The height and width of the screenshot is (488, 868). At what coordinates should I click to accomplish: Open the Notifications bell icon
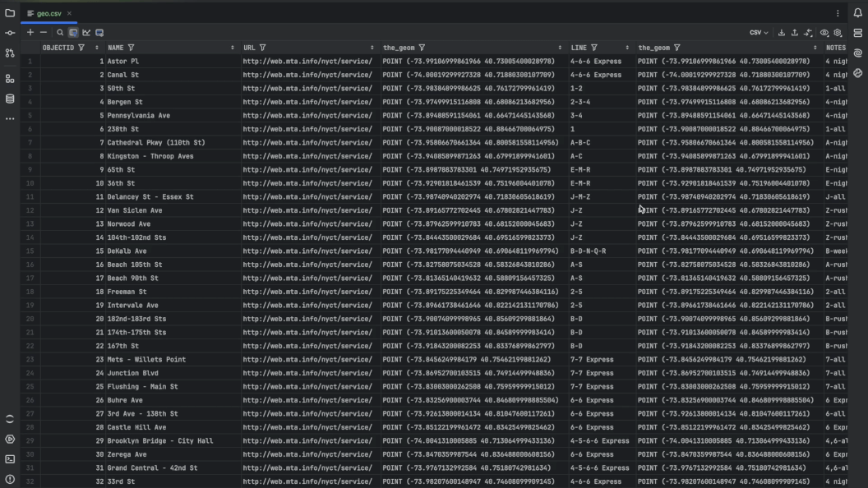click(x=857, y=13)
